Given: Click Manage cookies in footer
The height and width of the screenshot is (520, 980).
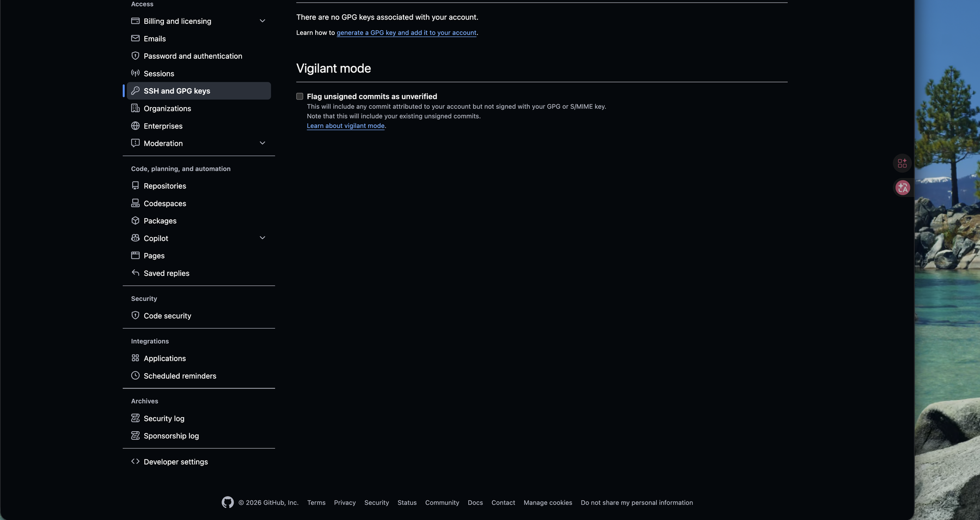Looking at the screenshot, I should coord(548,503).
